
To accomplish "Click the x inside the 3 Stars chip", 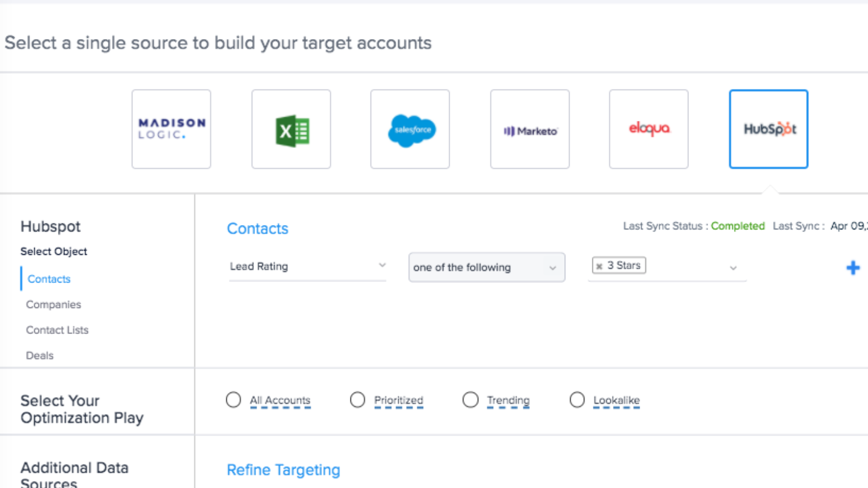I will 599,266.
